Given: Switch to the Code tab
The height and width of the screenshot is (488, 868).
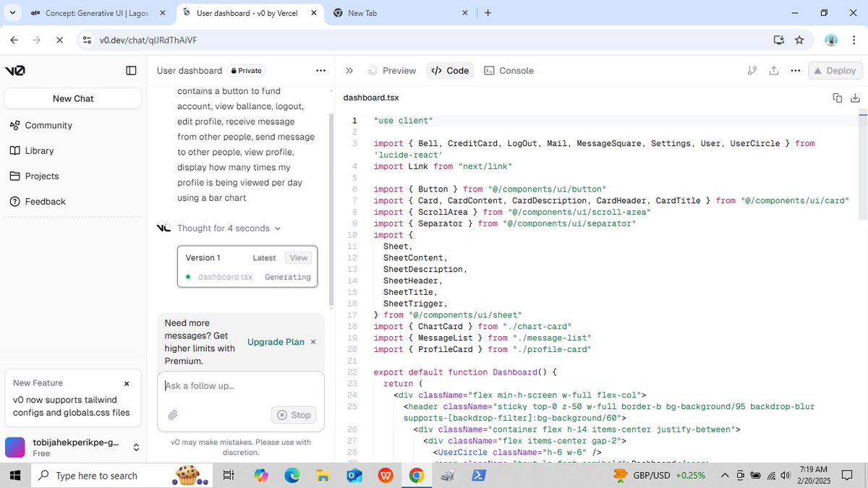Looking at the screenshot, I should [450, 70].
